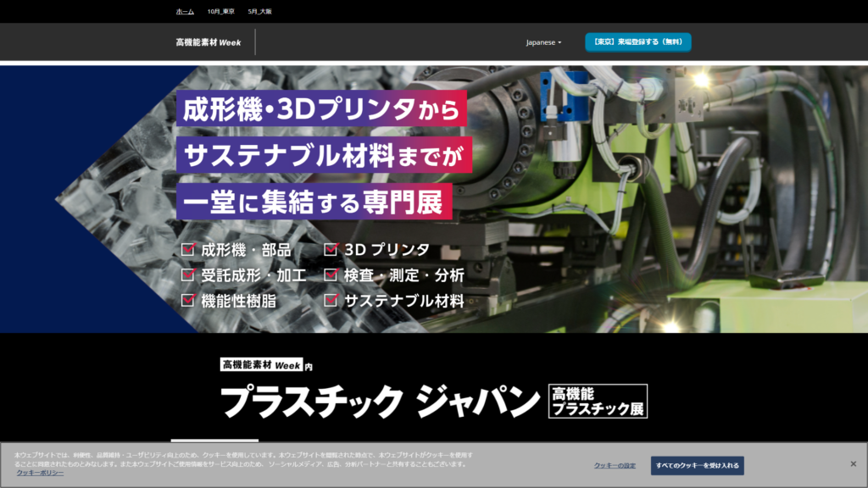
Task: Click the 一堂に集結する専門展 headline banner
Action: pos(314,202)
